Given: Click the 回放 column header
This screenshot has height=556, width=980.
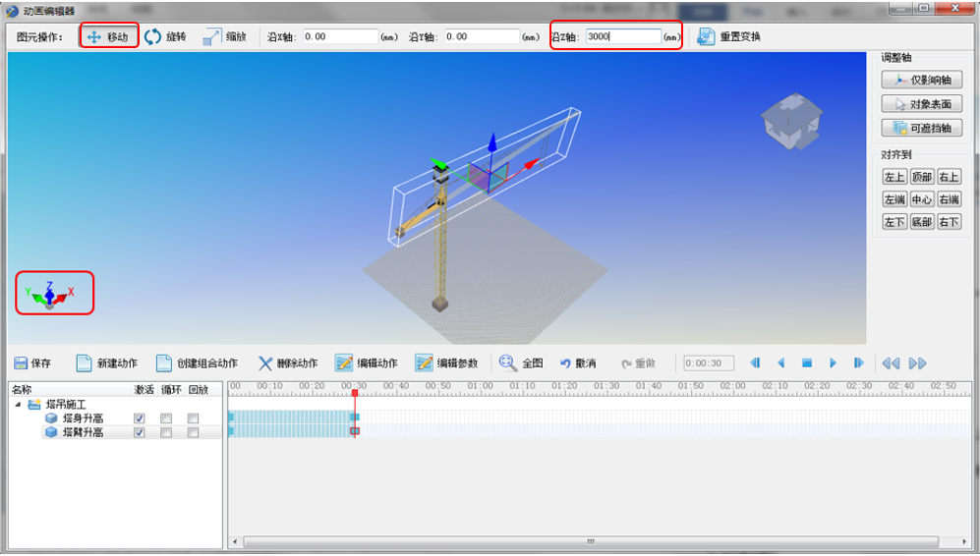Looking at the screenshot, I should (199, 390).
